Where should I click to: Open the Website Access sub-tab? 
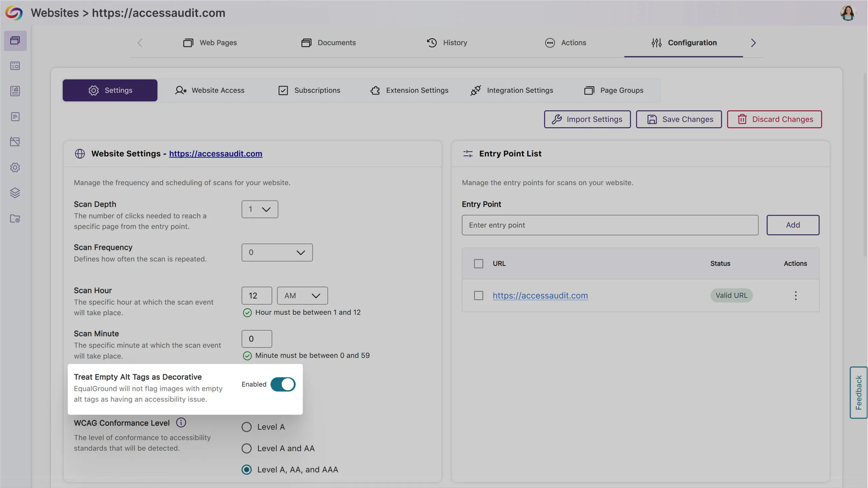(210, 90)
